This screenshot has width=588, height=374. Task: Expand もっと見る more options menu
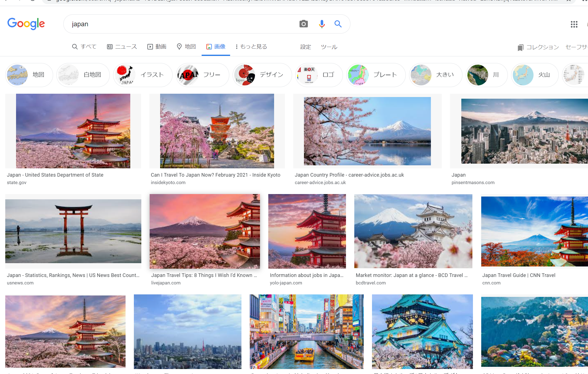point(251,47)
